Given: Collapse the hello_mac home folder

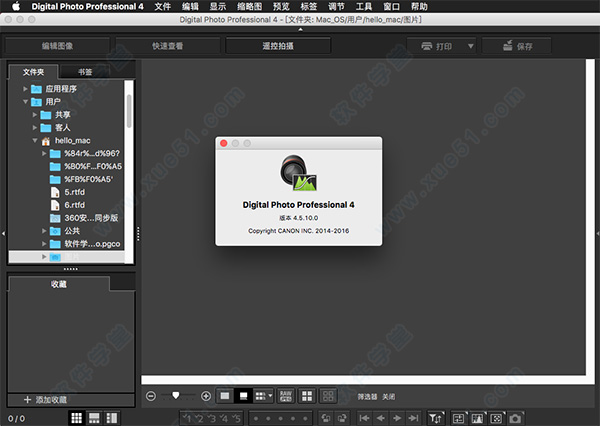Looking at the screenshot, I should [x=34, y=140].
